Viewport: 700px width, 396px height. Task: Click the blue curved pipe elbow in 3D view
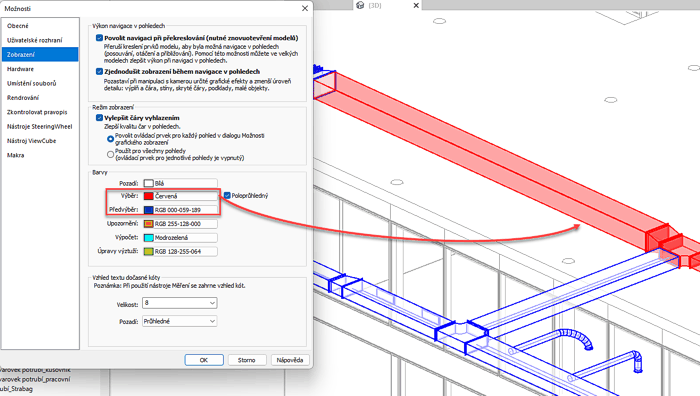576,338
